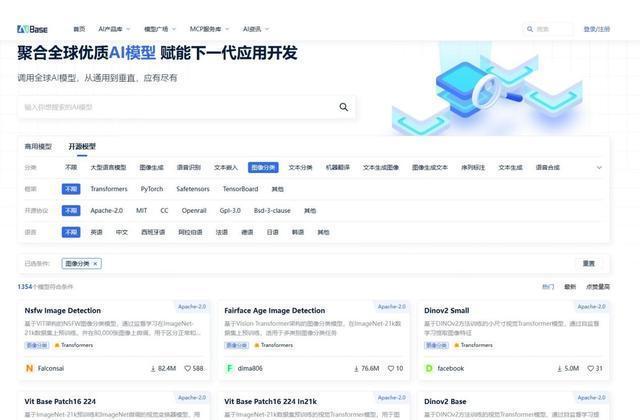Switch to the 商用模型 tab
Image resolution: width=640 pixels, height=420 pixels.
[x=38, y=147]
